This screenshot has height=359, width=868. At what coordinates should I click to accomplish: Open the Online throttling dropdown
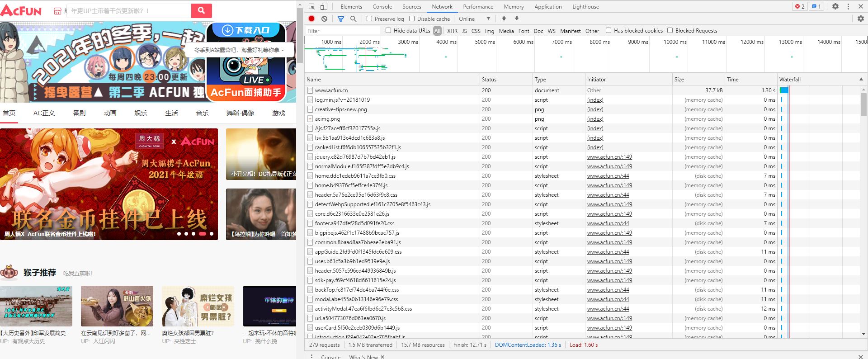tap(474, 19)
